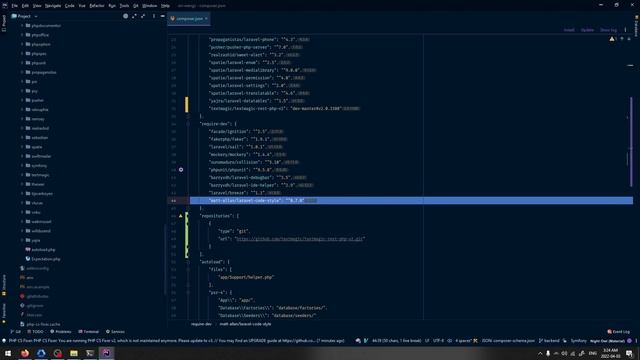This screenshot has height=360, width=640.
Task: Go to previous highlighted problem arrow
Action: click(x=622, y=39)
